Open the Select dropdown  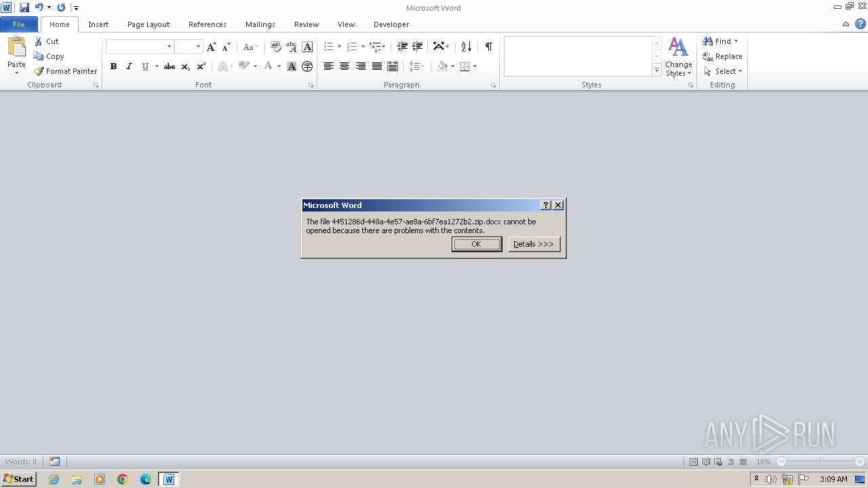(x=723, y=71)
